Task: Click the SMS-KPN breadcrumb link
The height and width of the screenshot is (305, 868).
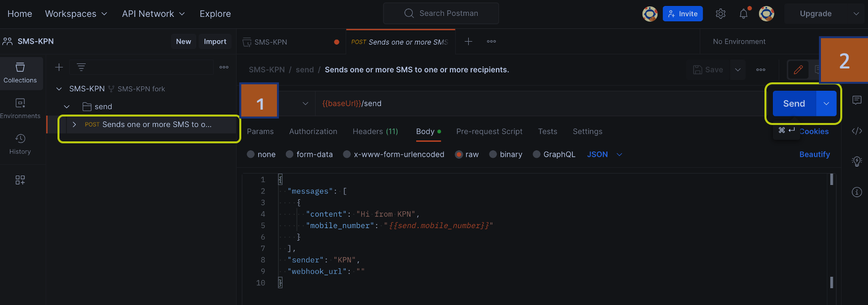Action: point(267,70)
